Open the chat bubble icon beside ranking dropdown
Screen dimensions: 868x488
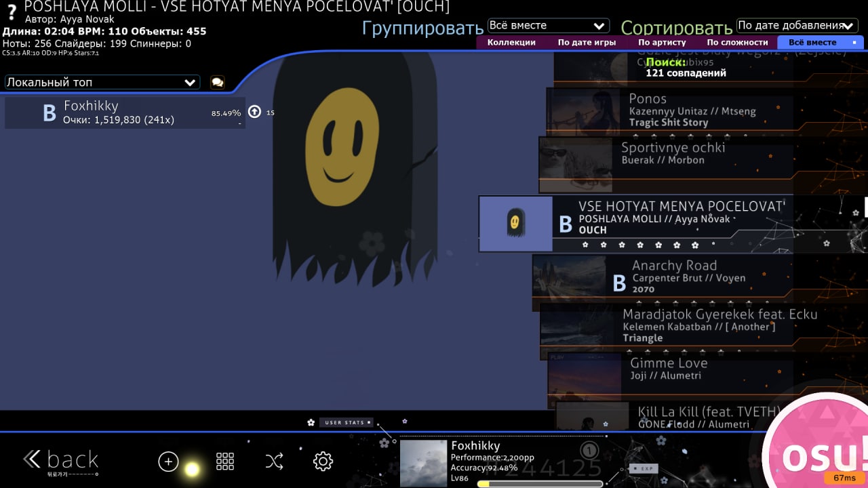(x=218, y=82)
